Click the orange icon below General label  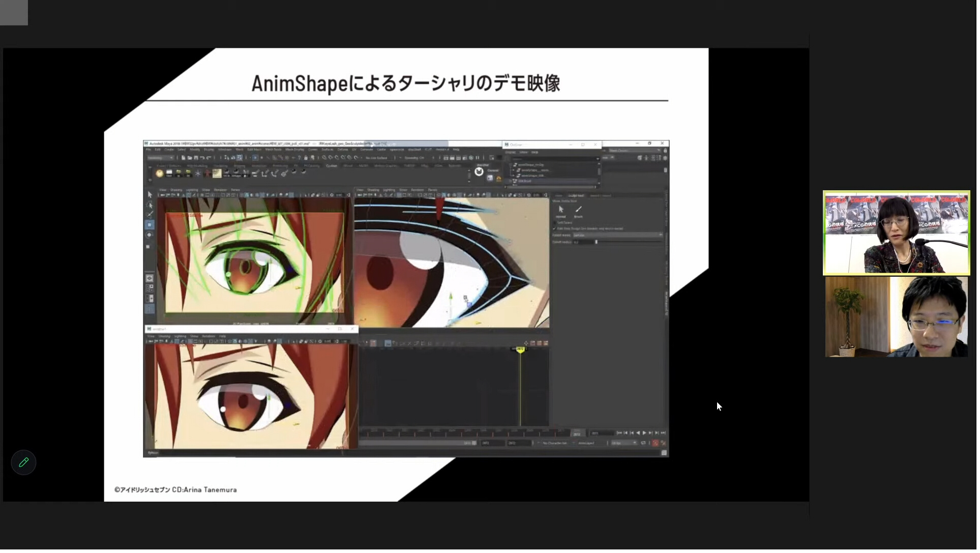click(499, 179)
